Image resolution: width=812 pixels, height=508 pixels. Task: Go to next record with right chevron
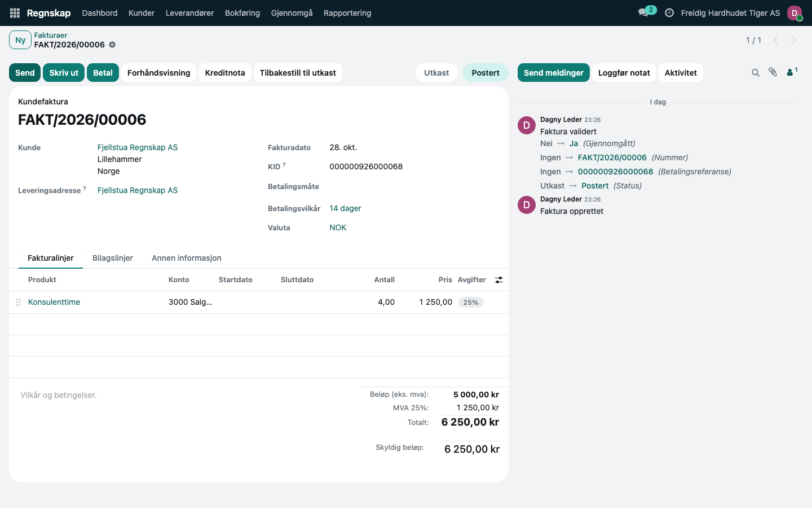[794, 40]
